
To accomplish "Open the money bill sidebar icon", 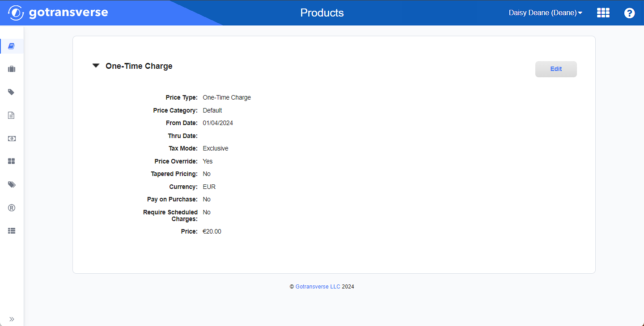I will point(12,138).
